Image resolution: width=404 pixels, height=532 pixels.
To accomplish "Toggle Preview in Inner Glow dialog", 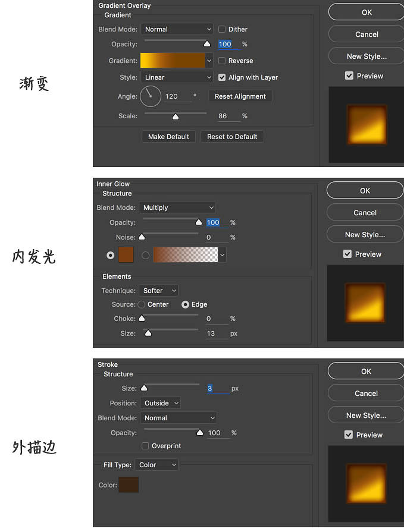I will pos(347,254).
